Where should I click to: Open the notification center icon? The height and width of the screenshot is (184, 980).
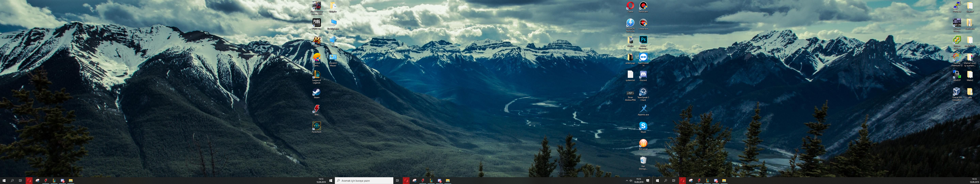coord(648,181)
